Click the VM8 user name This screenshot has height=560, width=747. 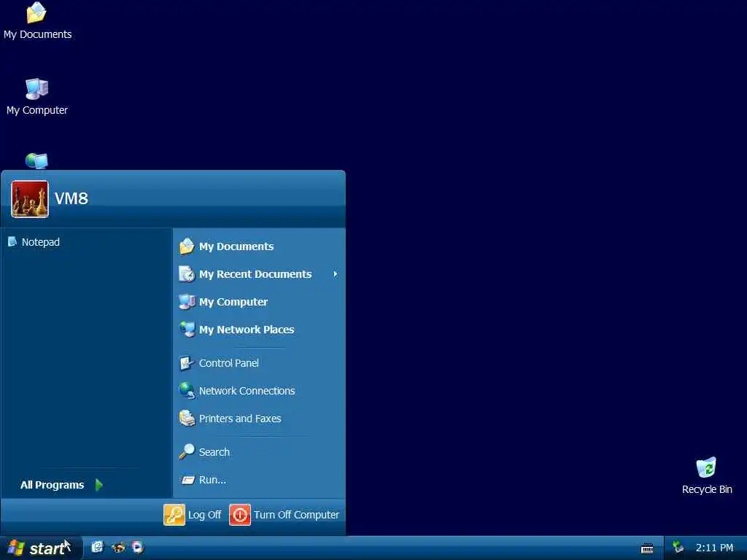coord(71,198)
